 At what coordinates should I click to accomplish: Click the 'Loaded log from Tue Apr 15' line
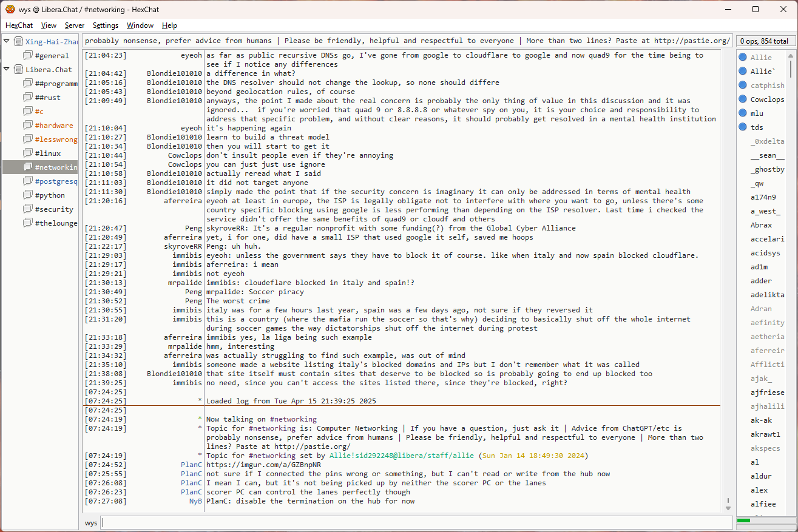pyautogui.click(x=291, y=401)
